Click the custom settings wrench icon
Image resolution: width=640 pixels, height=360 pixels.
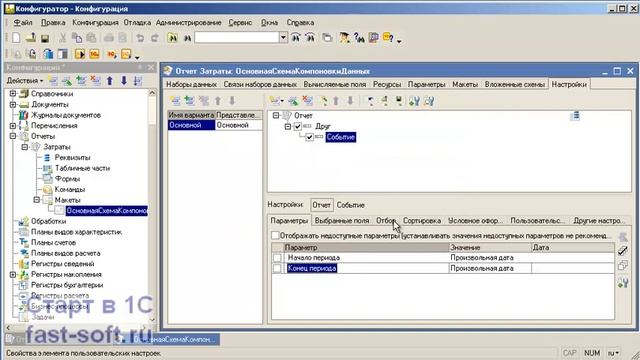[x=429, y=100]
